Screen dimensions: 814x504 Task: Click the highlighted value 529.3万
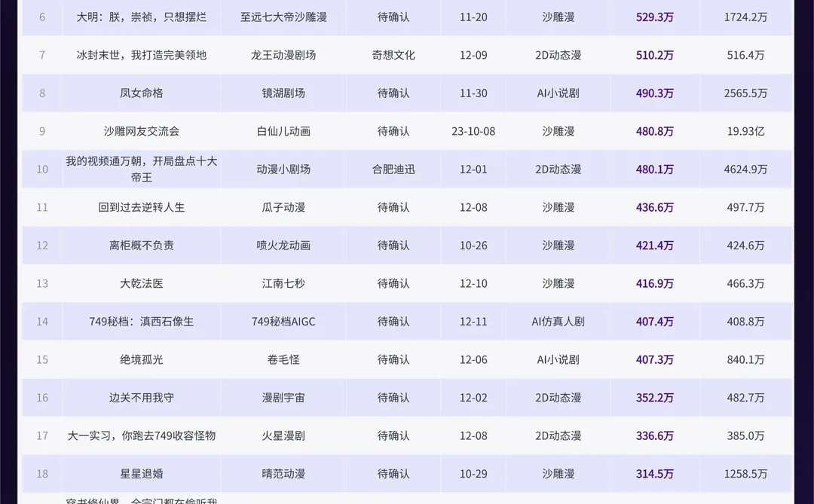[x=653, y=17]
